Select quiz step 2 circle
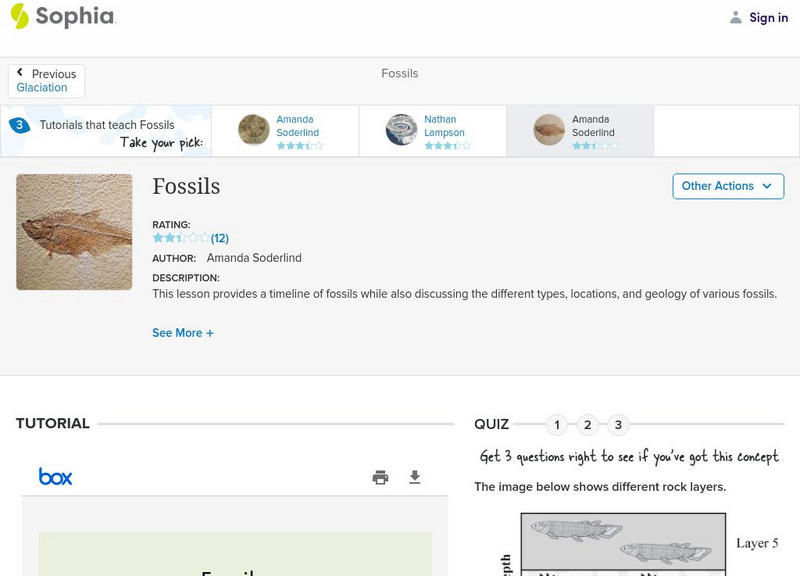Viewport: 800px width, 576px height. pos(587,425)
